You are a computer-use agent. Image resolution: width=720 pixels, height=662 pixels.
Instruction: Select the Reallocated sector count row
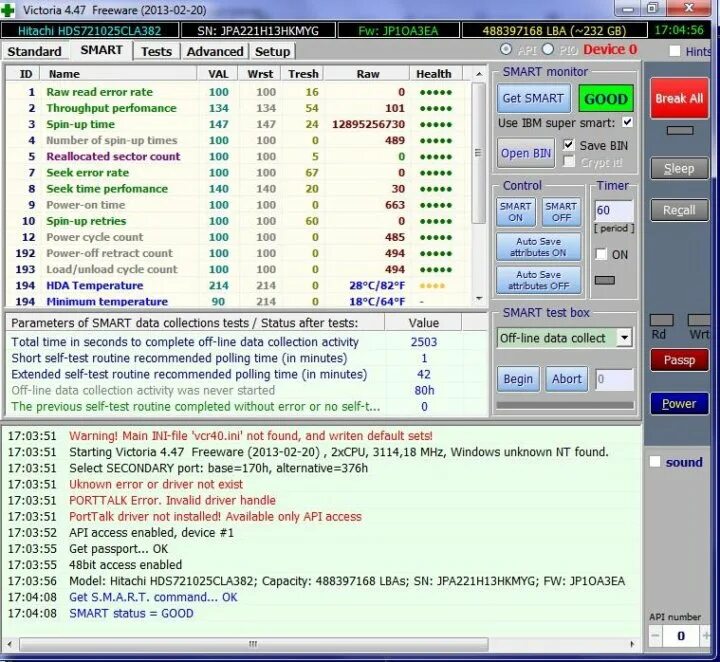(x=238, y=157)
